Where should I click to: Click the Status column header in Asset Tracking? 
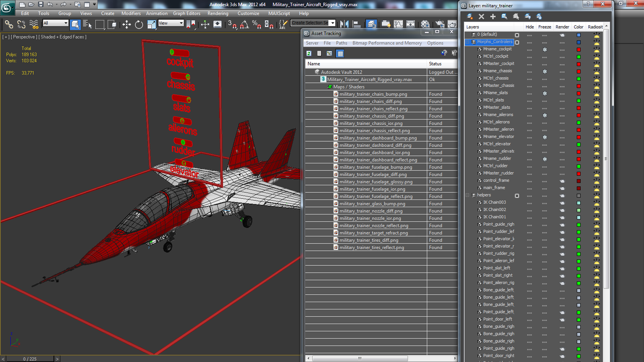click(442, 64)
